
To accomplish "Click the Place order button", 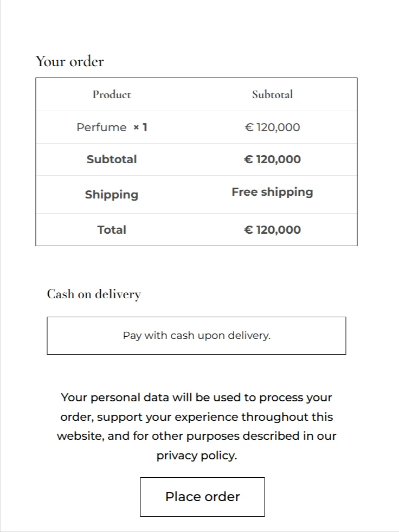I will 202,497.
